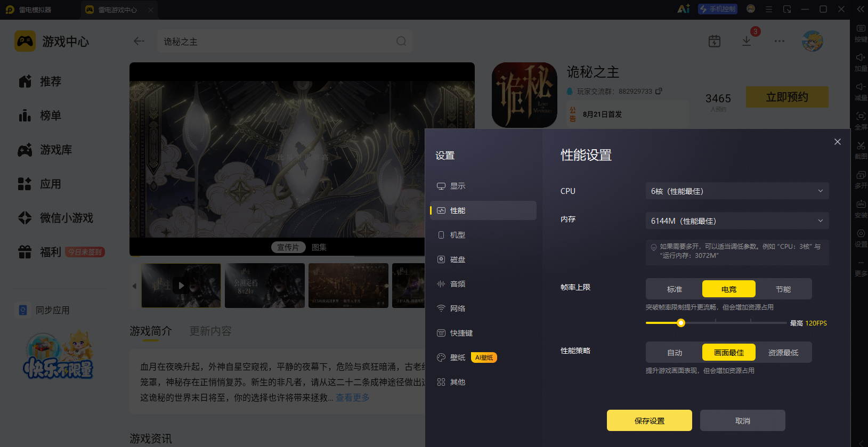Open 微信小游戏 in the sidebar
This screenshot has height=447, width=868.
[x=55, y=218]
